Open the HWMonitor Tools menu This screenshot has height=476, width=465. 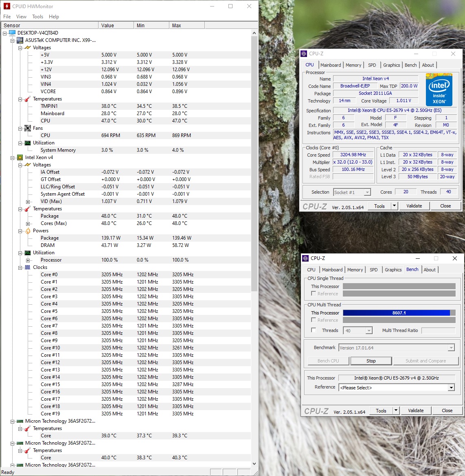pyautogui.click(x=38, y=17)
